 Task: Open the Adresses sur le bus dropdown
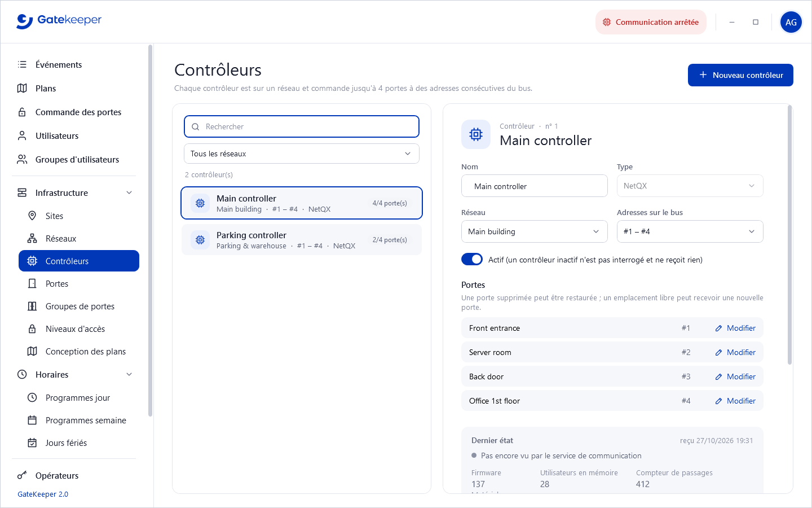690,231
